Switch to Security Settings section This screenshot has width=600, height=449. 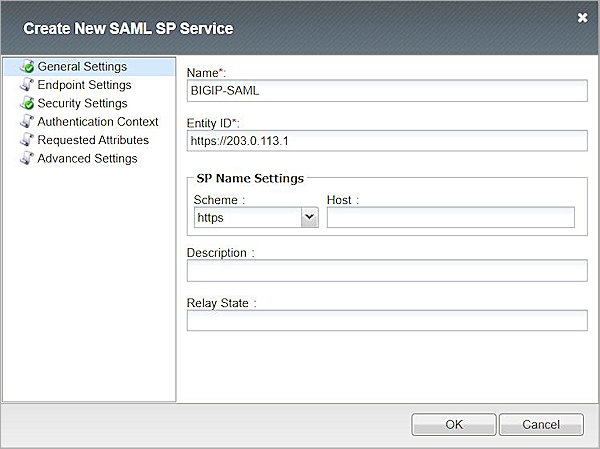pos(82,103)
